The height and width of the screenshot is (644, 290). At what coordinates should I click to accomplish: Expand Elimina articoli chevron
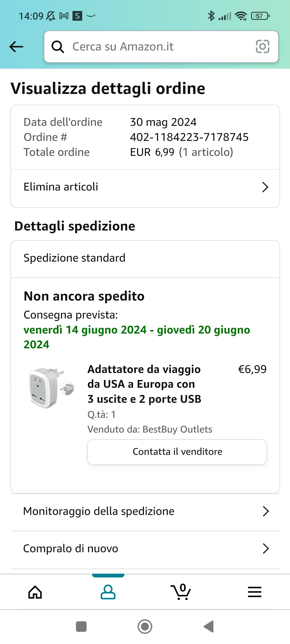click(x=265, y=187)
